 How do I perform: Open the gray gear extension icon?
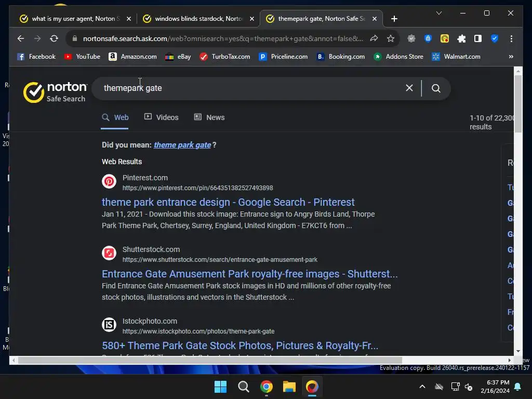pos(411,38)
